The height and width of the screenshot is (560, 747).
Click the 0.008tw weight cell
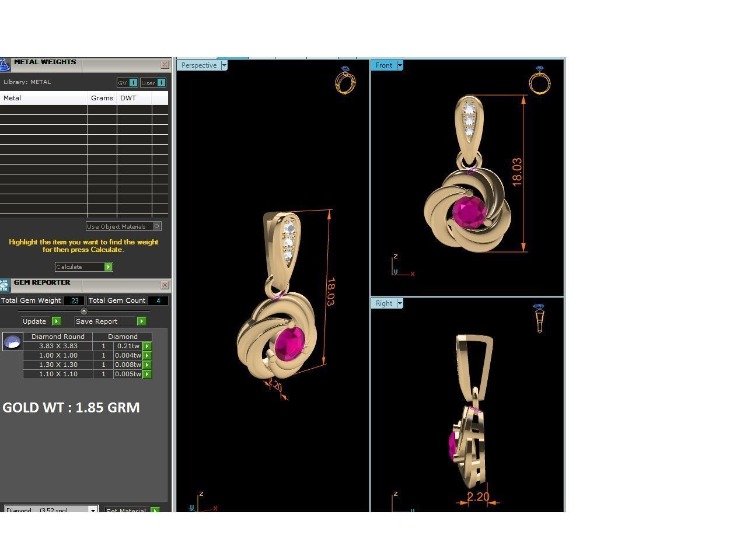[128, 365]
